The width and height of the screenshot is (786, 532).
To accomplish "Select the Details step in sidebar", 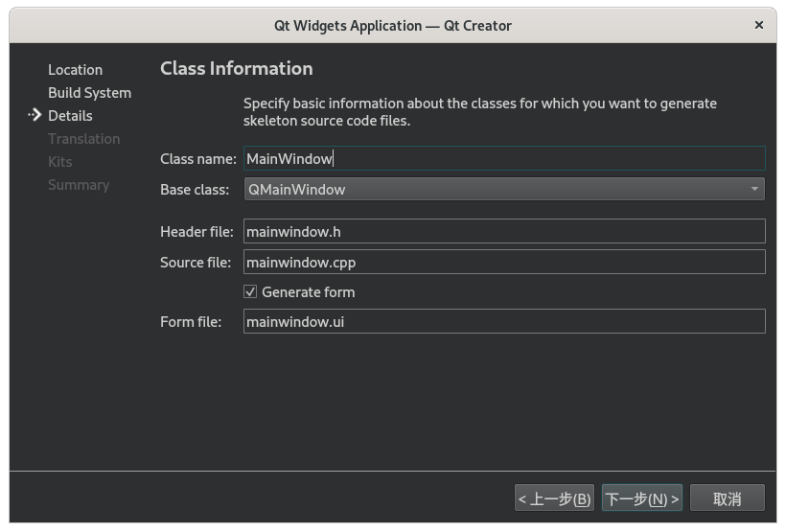I will (70, 116).
